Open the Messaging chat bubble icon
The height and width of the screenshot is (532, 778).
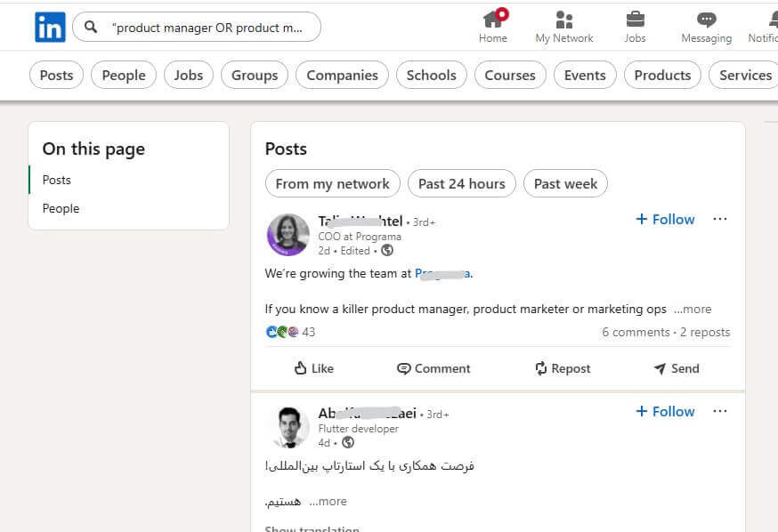pyautogui.click(x=706, y=20)
